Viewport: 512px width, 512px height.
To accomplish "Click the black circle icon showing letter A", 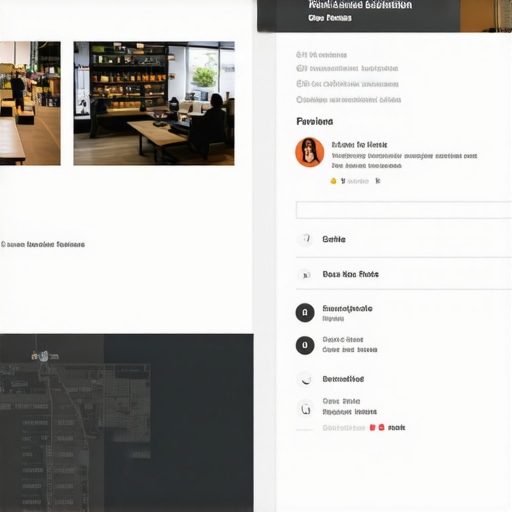I will coord(305,313).
